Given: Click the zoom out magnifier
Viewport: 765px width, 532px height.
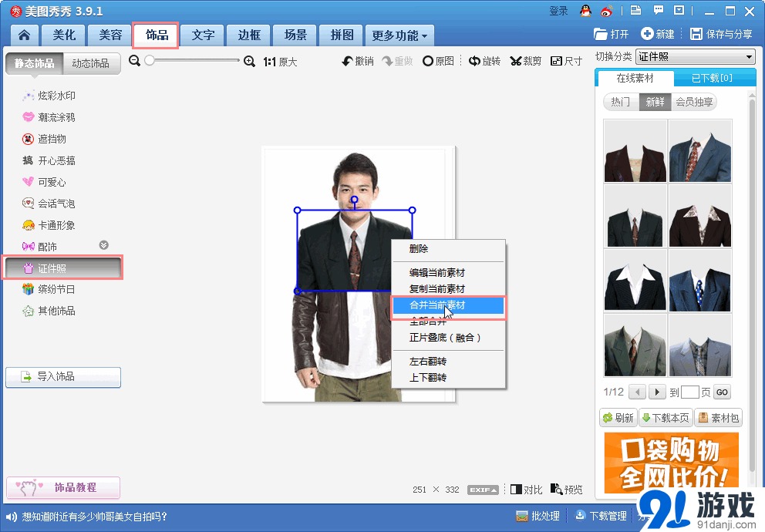Looking at the screenshot, I should click(x=135, y=61).
